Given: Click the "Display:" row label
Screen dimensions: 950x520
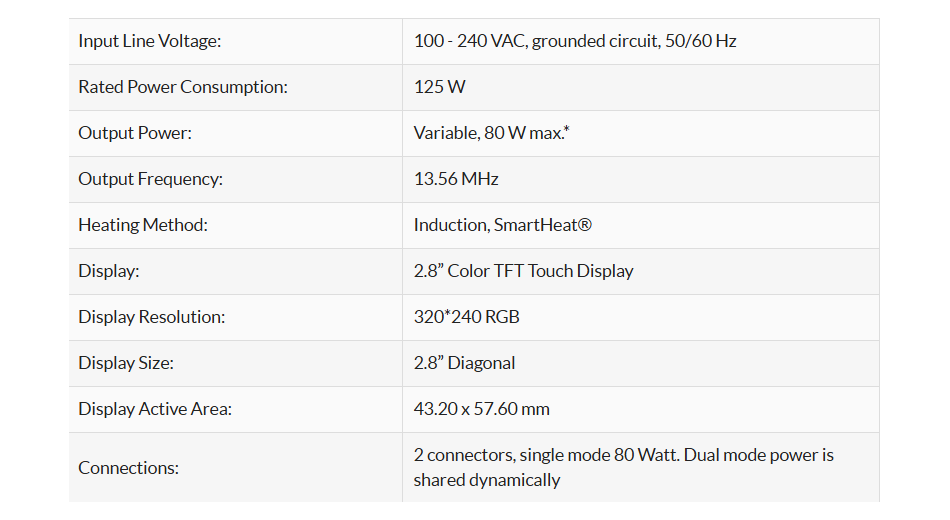Looking at the screenshot, I should click(x=109, y=271).
